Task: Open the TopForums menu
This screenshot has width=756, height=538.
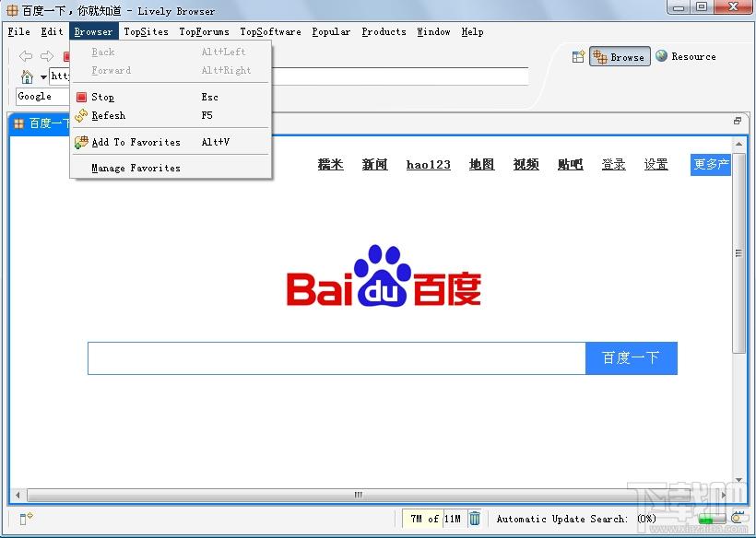Action: 204,32
